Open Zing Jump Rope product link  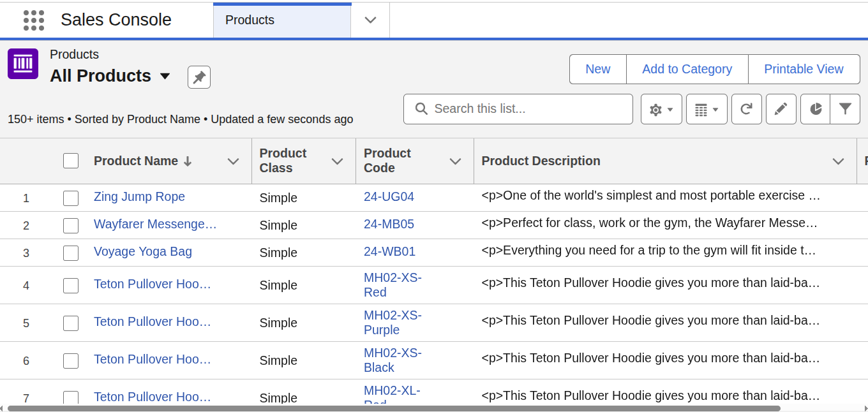[x=139, y=196]
